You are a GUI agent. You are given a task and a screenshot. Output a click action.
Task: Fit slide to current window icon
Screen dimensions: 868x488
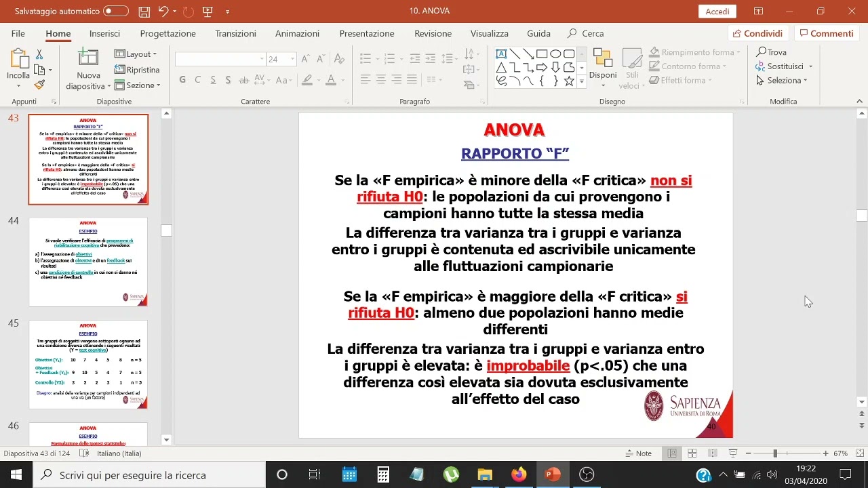859,453
